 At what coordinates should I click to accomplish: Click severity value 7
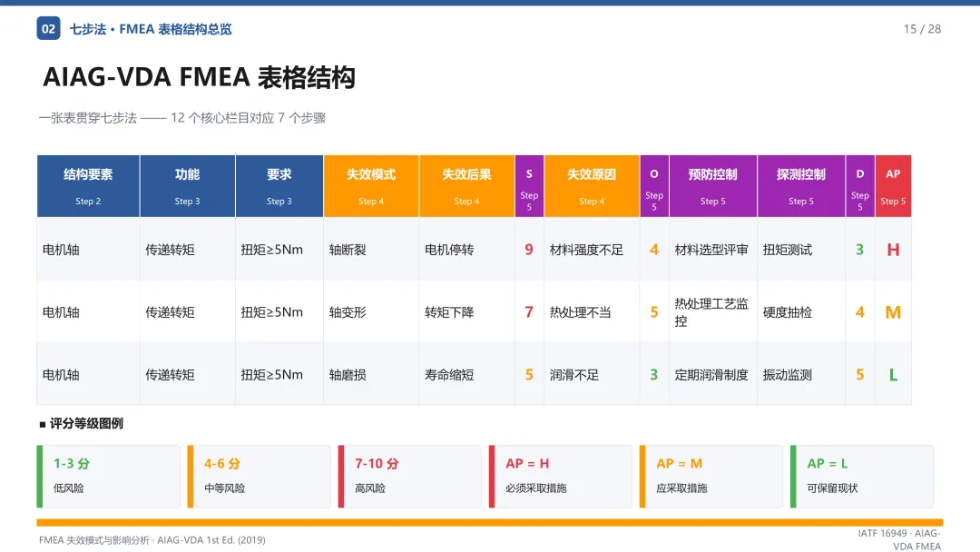click(x=529, y=312)
